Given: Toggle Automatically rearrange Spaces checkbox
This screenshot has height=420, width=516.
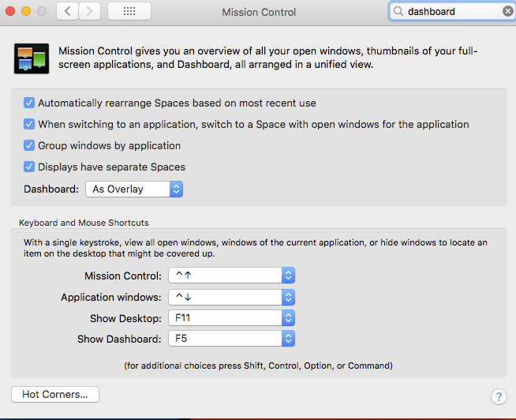Looking at the screenshot, I should (x=29, y=103).
